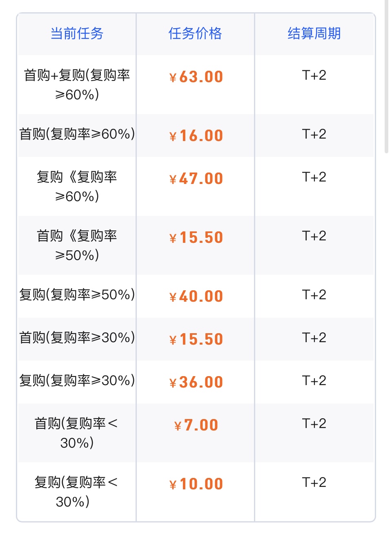Click the ¥16.00 price
The height and width of the screenshot is (538, 392).
[x=196, y=136]
